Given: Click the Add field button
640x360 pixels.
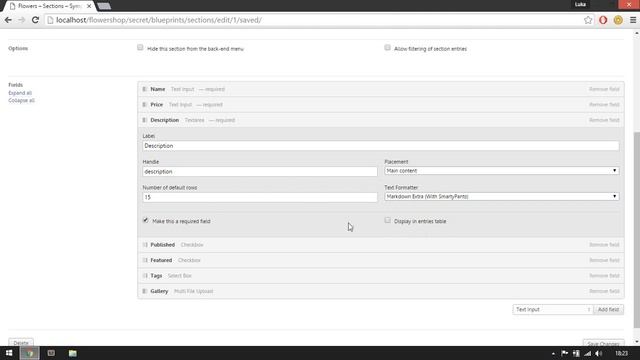Looking at the screenshot, I should (x=608, y=309).
